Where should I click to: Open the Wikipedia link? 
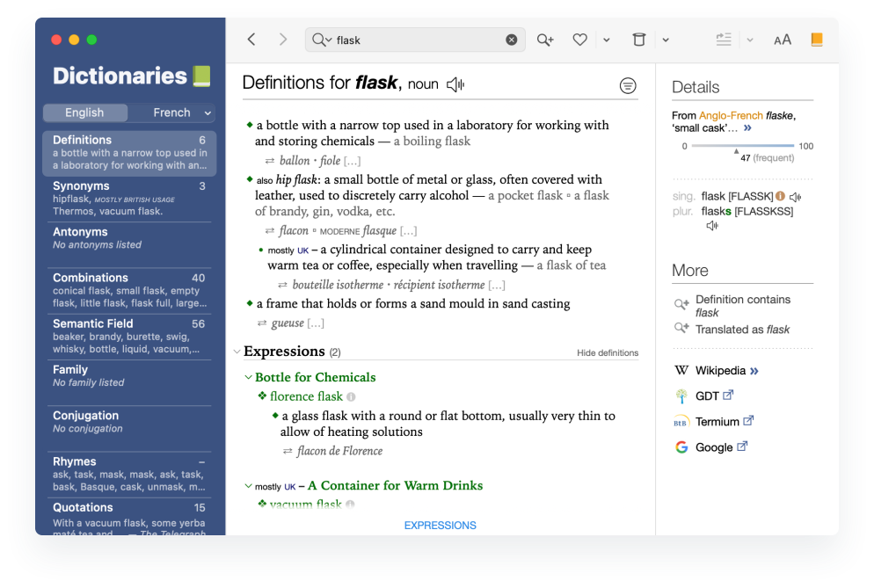coord(719,370)
